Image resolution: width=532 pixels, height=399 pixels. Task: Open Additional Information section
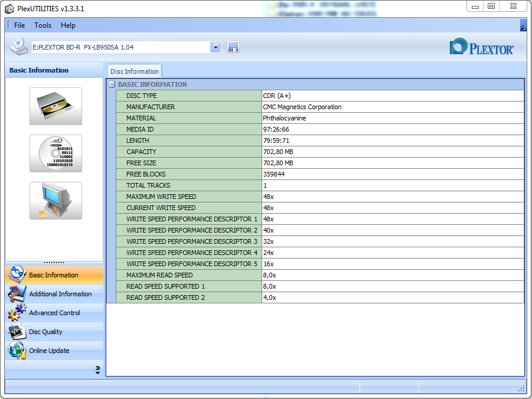[x=54, y=294]
